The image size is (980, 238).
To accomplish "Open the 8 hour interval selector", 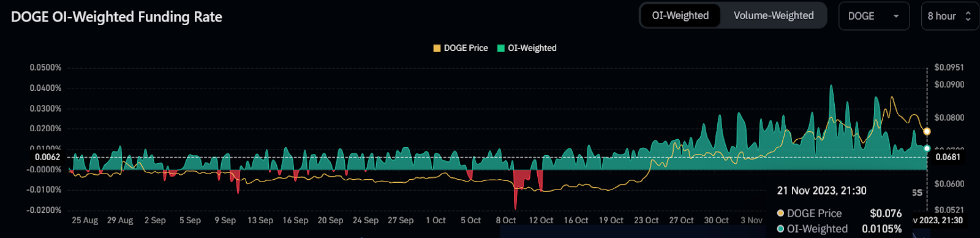I will coord(949,16).
